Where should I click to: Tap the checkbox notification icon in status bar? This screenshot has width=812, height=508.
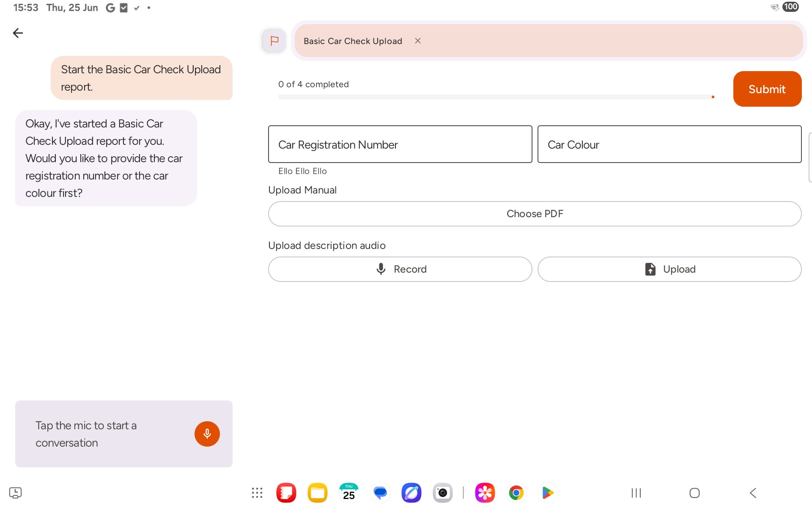click(123, 8)
